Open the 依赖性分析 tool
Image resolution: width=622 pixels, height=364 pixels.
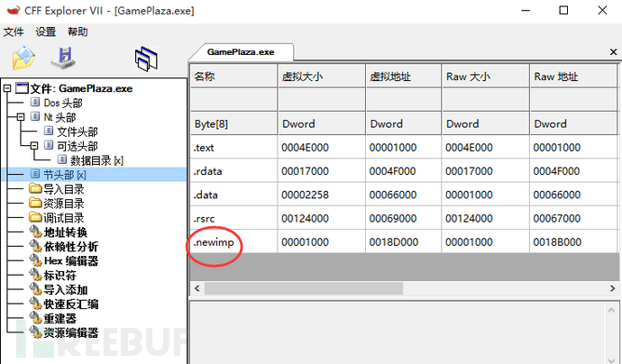point(71,246)
